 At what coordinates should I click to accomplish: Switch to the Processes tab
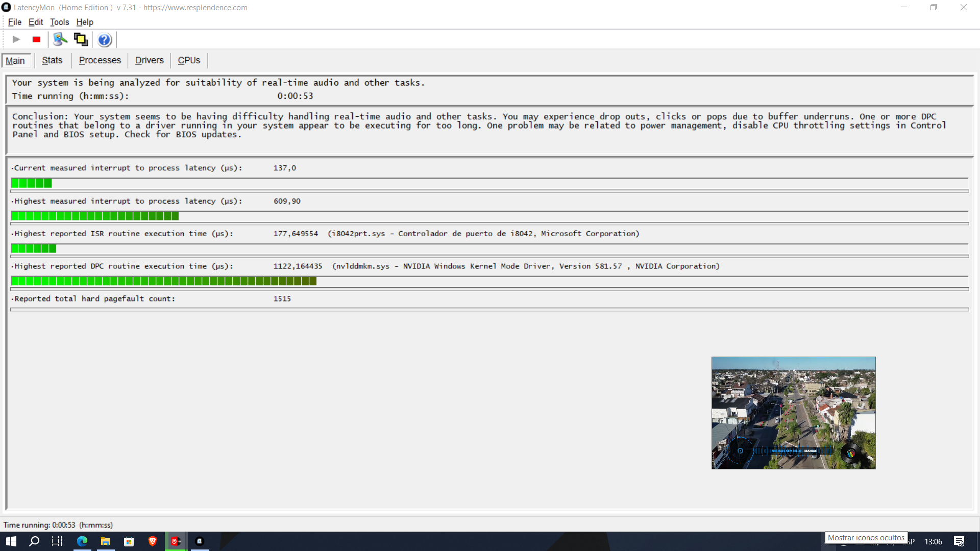click(100, 60)
